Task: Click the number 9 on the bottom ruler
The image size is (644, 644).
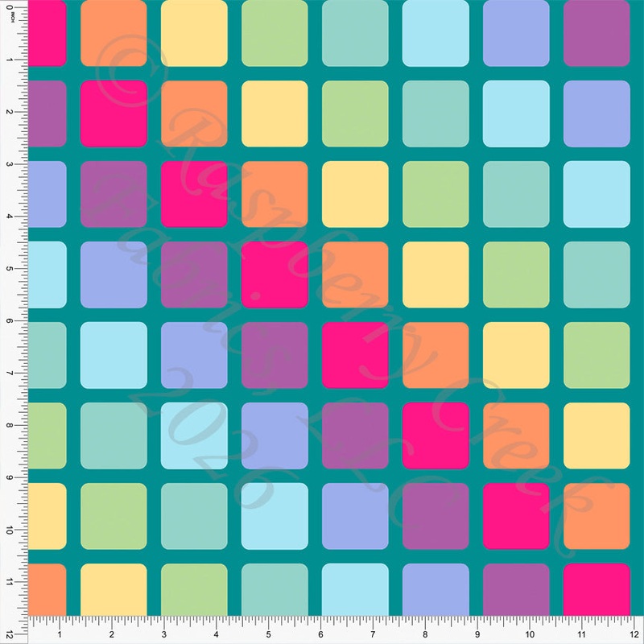Action: pyautogui.click(x=477, y=634)
